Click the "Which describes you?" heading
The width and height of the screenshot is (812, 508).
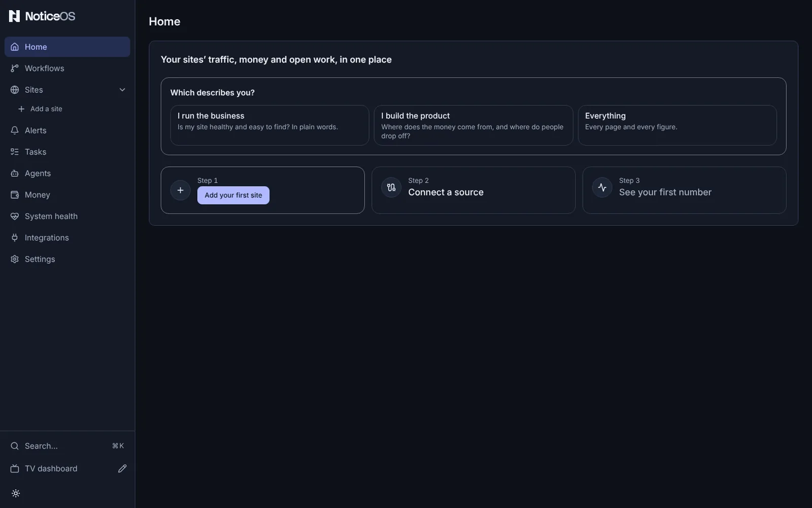tap(213, 92)
